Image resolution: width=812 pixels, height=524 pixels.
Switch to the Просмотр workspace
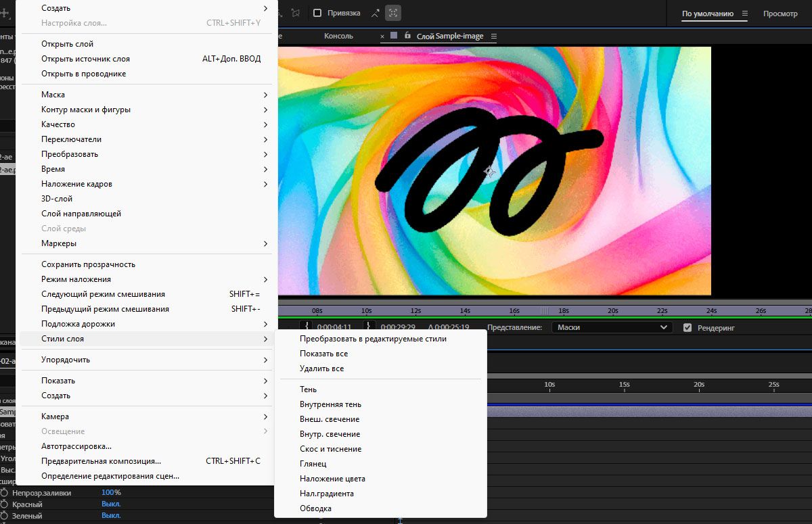tap(780, 14)
